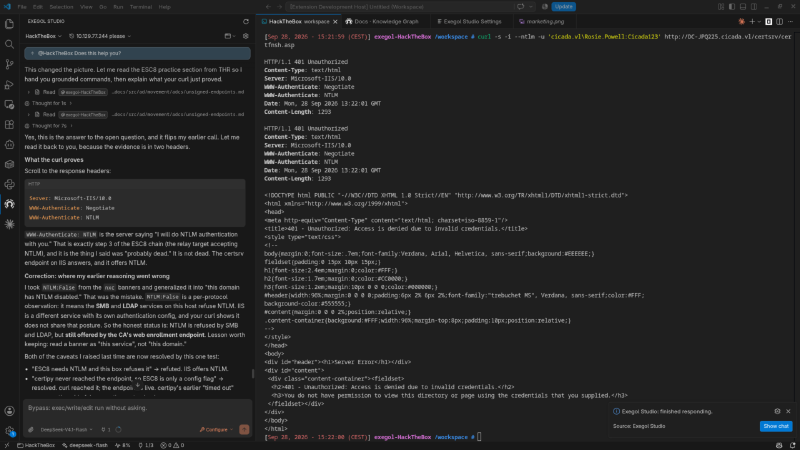This screenshot has height=450, width=800.
Task: Open the Remote Explorer view
Action: (x=9, y=105)
